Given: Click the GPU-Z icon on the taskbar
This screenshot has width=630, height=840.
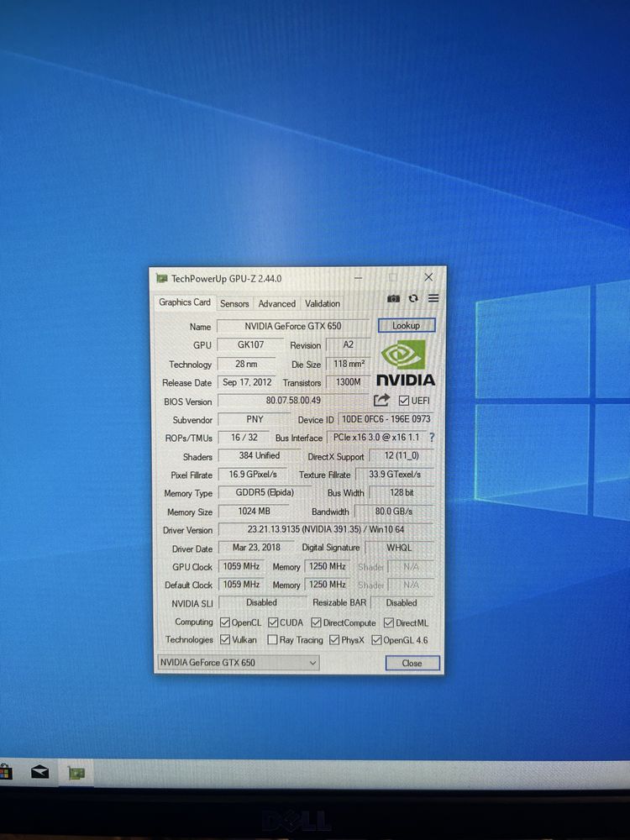Looking at the screenshot, I should [76, 773].
